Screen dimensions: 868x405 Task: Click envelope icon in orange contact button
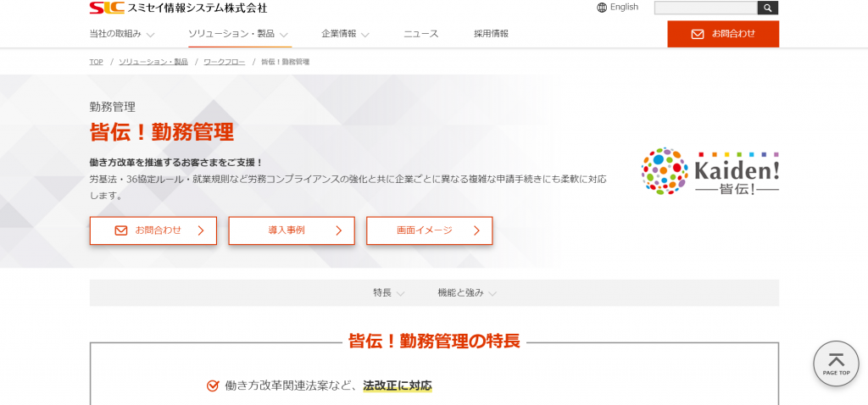click(x=698, y=34)
